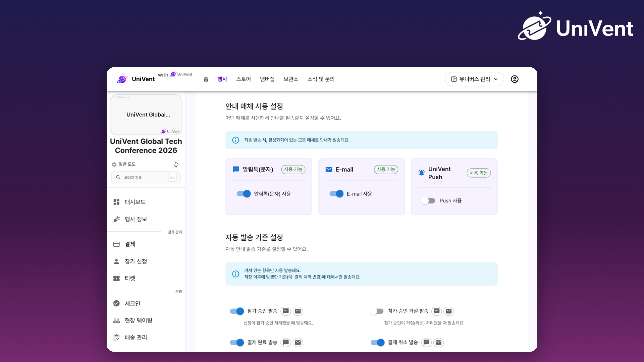Click the chat icon next to 결제 취소 발송
644x362 pixels.
click(426, 342)
